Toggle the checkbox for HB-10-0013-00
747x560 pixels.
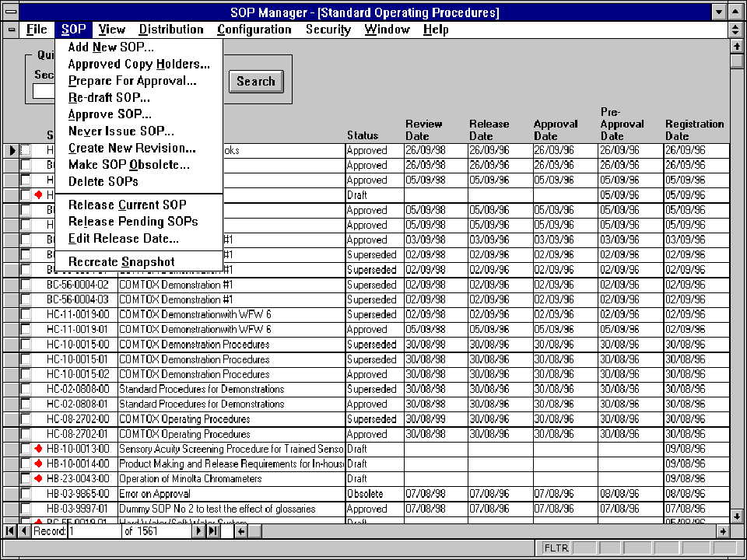(x=26, y=449)
